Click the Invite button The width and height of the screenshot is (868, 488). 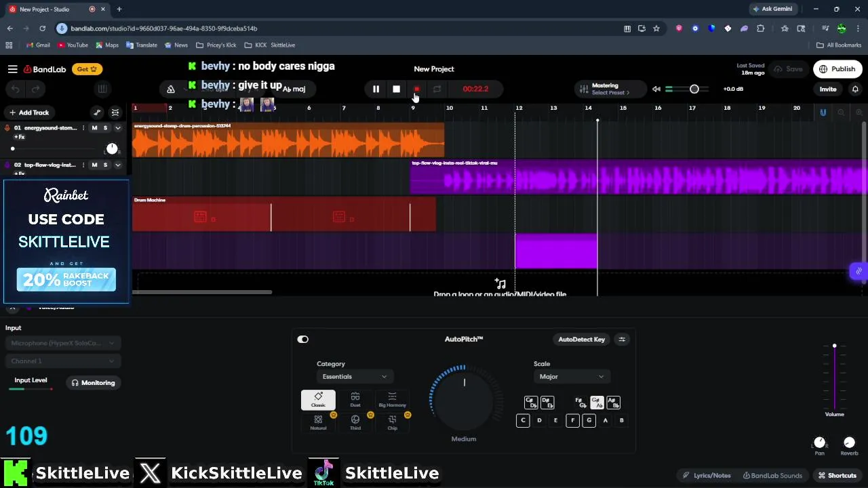pyautogui.click(x=828, y=89)
